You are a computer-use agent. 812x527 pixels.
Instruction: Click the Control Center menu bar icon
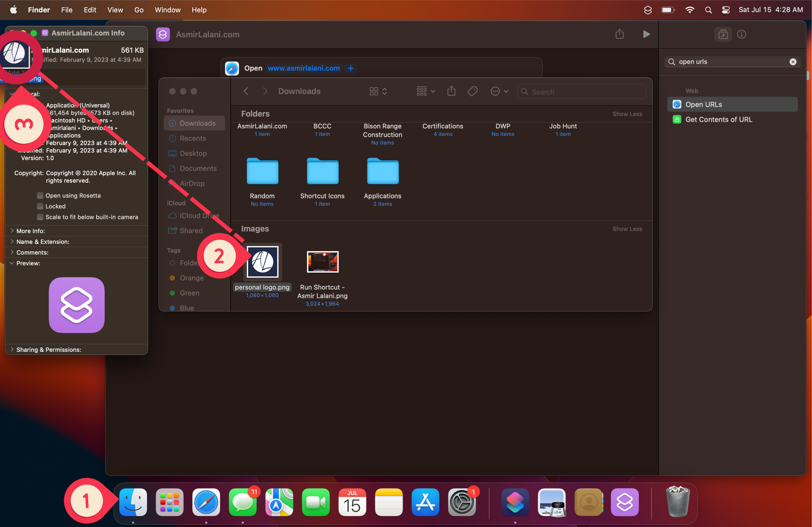725,10
